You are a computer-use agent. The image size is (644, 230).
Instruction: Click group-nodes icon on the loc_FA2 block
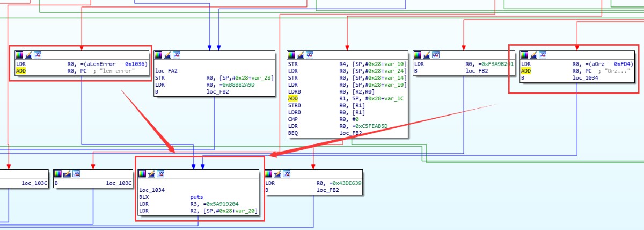pyautogui.click(x=177, y=55)
